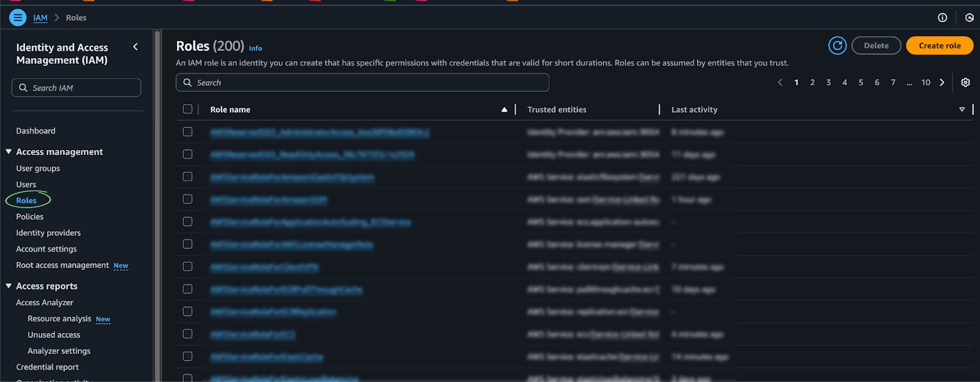Click the Last activity column header
Image resolution: width=980 pixels, height=382 pixels.
[694, 110]
